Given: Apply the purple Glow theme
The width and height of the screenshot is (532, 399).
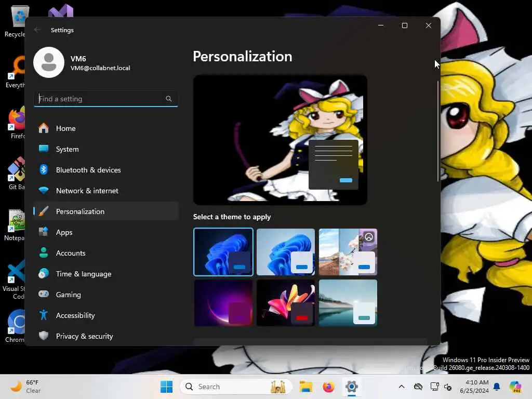Looking at the screenshot, I should coord(223,303).
